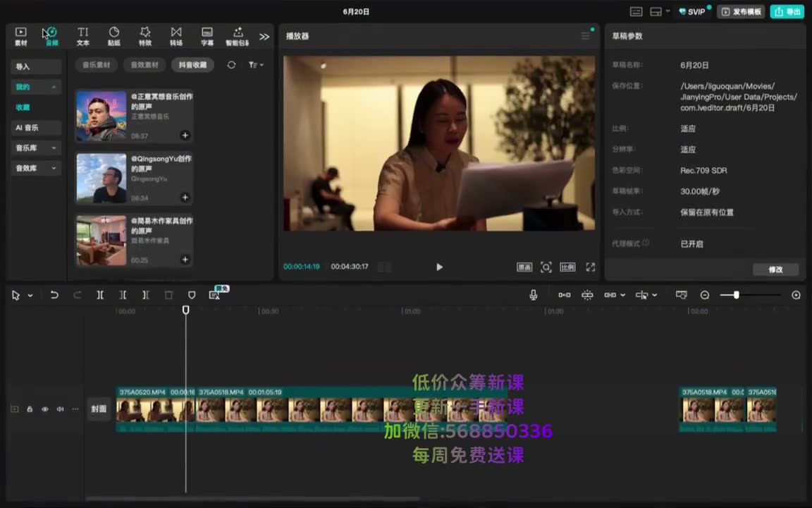812x508 pixels.
Task: Open selection tool mode dropdown
Action: [x=30, y=296]
